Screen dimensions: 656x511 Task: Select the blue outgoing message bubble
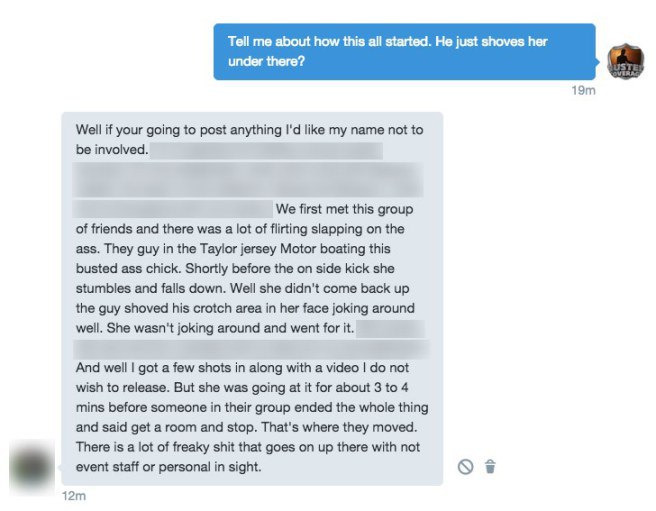coord(404,51)
